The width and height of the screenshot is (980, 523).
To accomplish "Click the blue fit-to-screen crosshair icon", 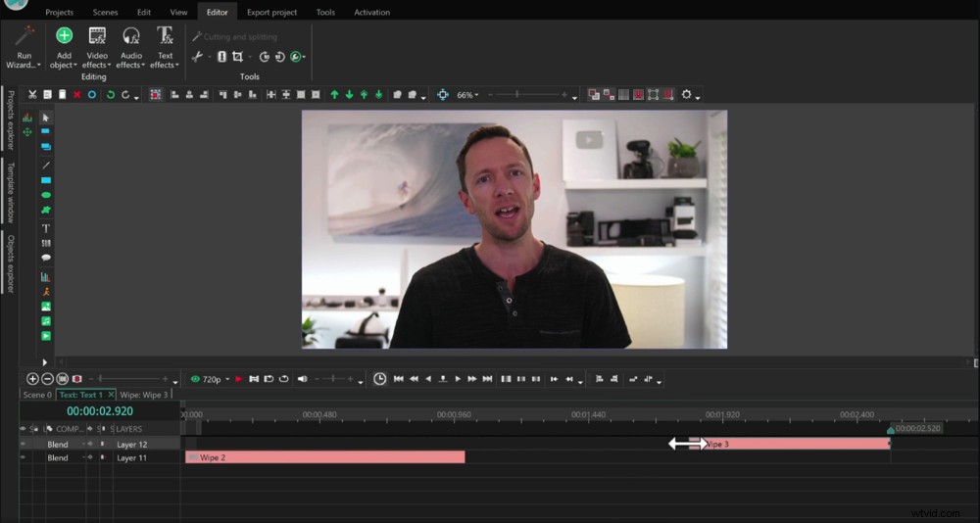I will pyautogui.click(x=443, y=95).
